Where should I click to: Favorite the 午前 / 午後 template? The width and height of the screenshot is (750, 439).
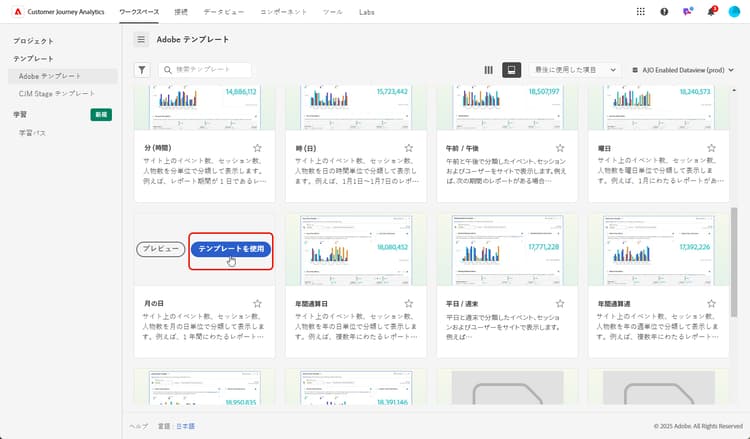(x=560, y=148)
